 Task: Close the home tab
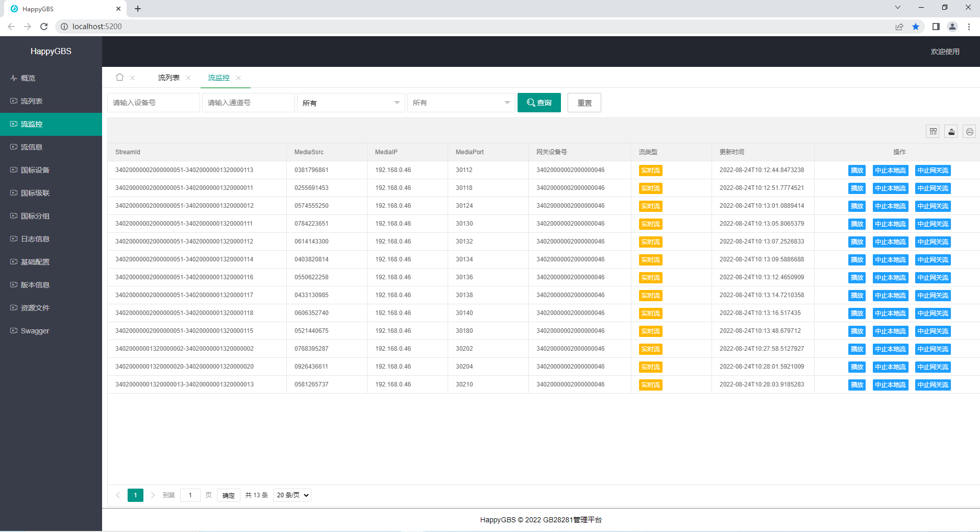[x=133, y=78]
